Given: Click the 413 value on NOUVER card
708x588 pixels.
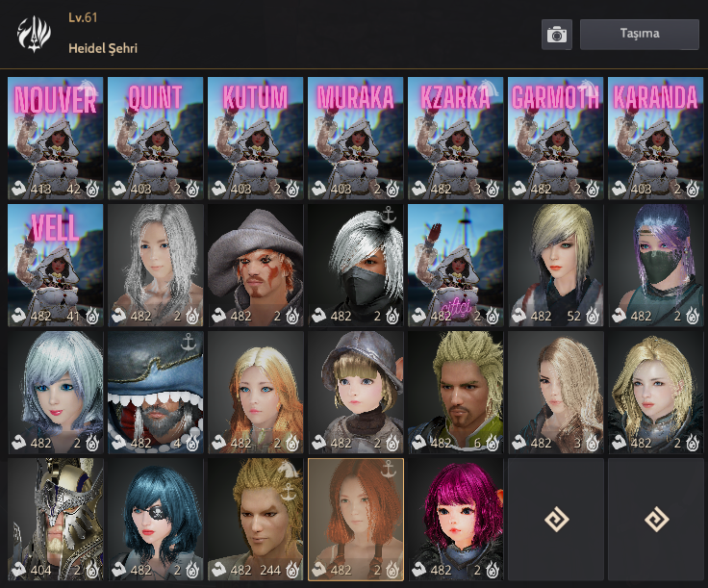Looking at the screenshot, I should (x=40, y=189).
